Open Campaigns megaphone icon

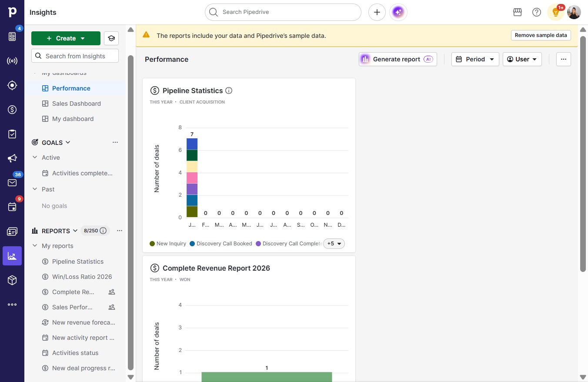click(12, 158)
